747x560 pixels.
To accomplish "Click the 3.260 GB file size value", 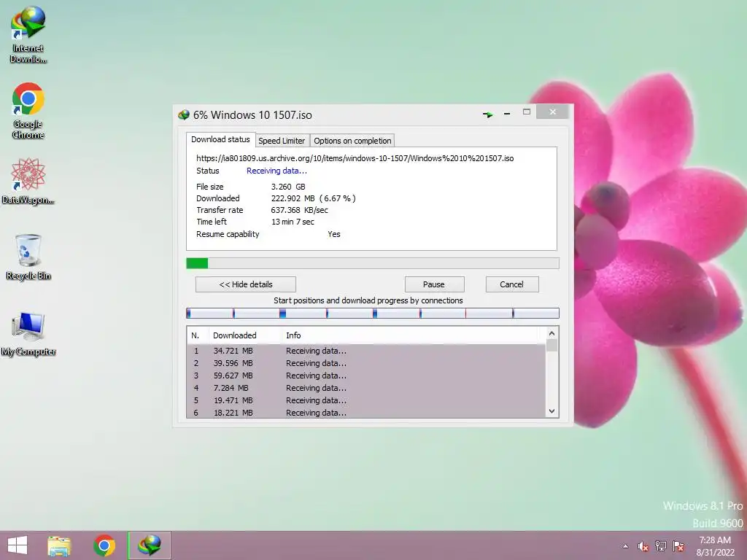I will [x=288, y=187].
